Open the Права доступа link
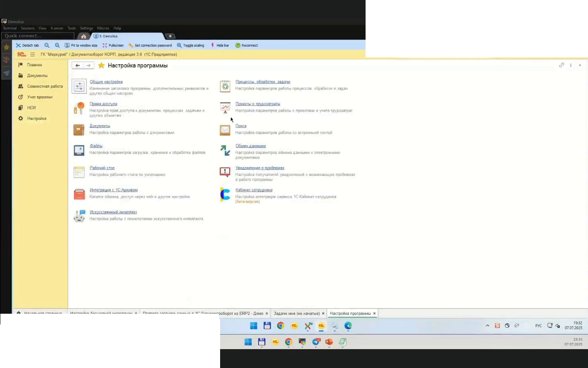The height and width of the screenshot is (368, 588). pyautogui.click(x=104, y=104)
